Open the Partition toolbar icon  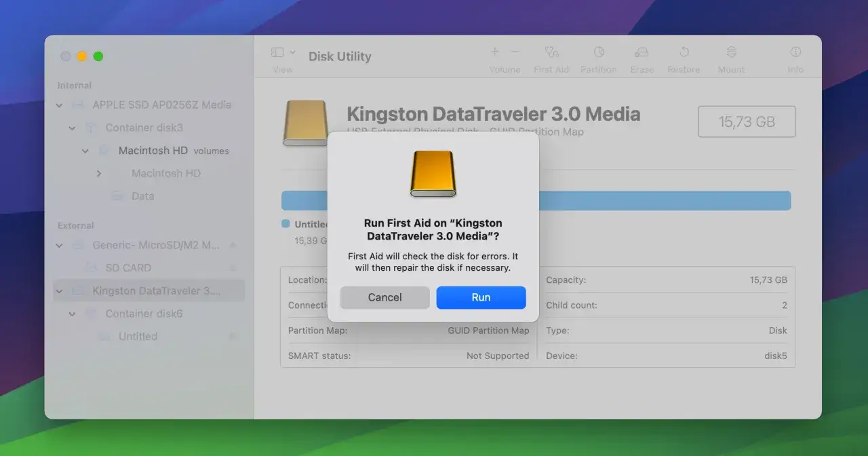click(x=599, y=52)
